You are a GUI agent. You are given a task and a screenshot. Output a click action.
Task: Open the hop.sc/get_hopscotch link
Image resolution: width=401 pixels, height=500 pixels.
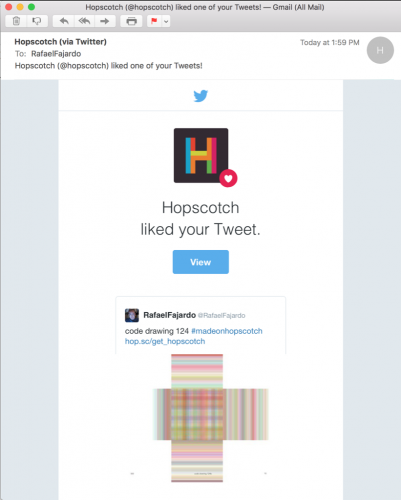coord(165,341)
